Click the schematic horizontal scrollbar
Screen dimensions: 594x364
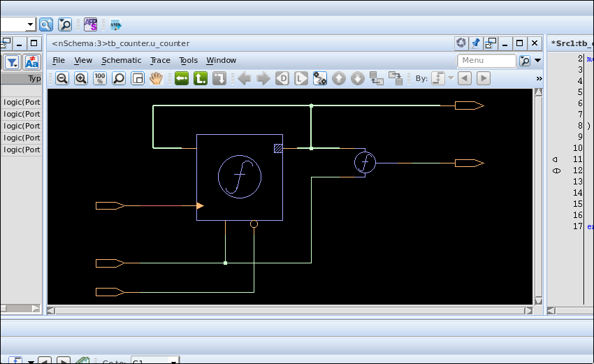(290, 311)
